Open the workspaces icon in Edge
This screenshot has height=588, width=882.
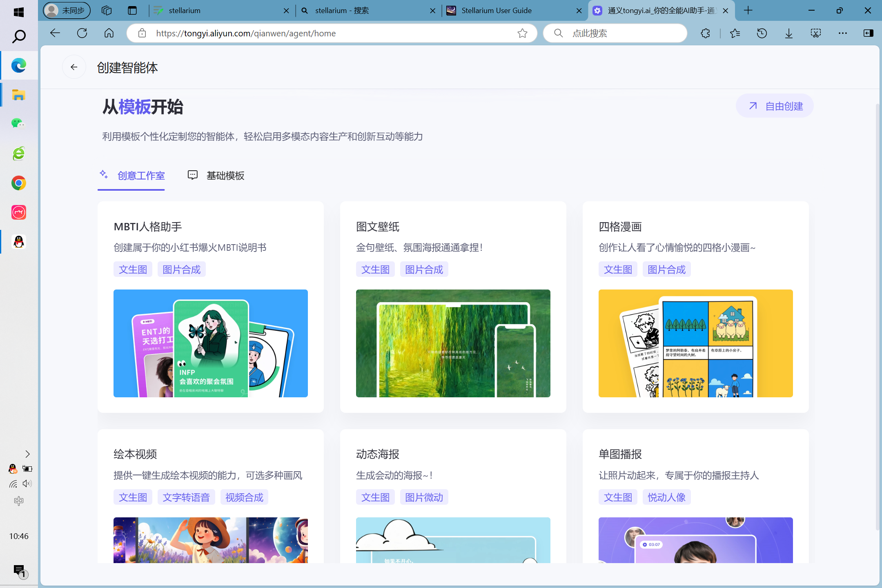[107, 11]
